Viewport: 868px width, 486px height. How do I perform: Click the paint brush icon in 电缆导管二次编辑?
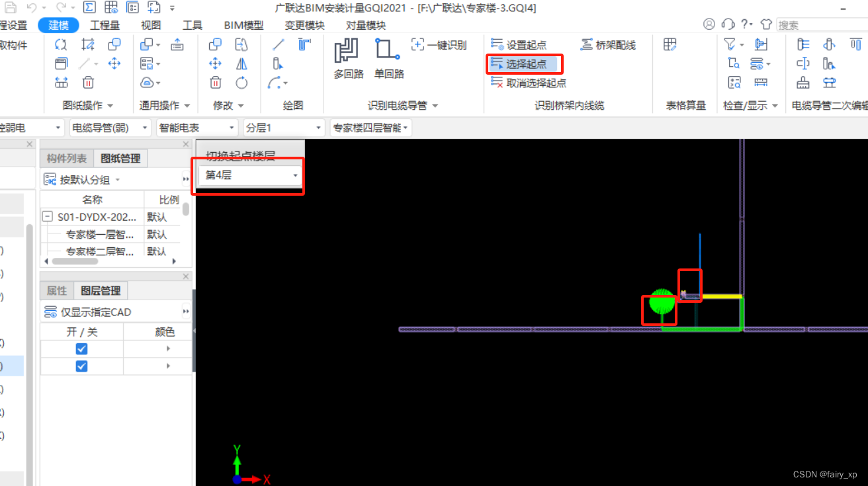point(803,83)
